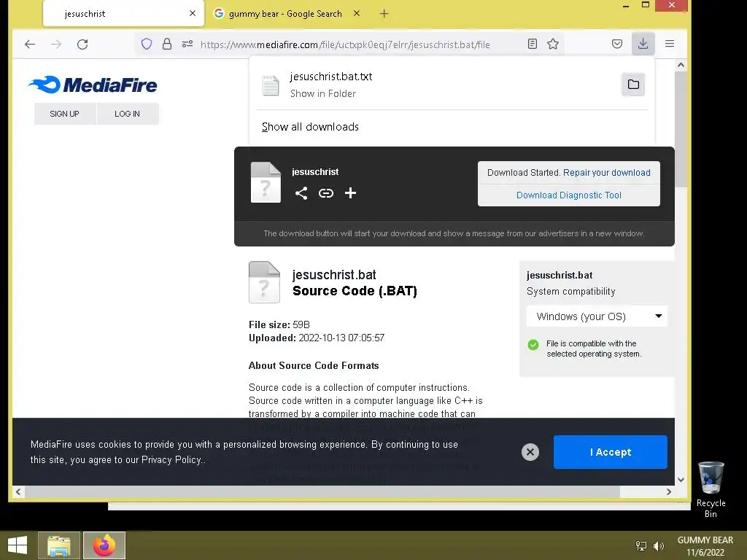Image resolution: width=747 pixels, height=560 pixels.
Task: Reload the MediaFire page
Action: [82, 44]
